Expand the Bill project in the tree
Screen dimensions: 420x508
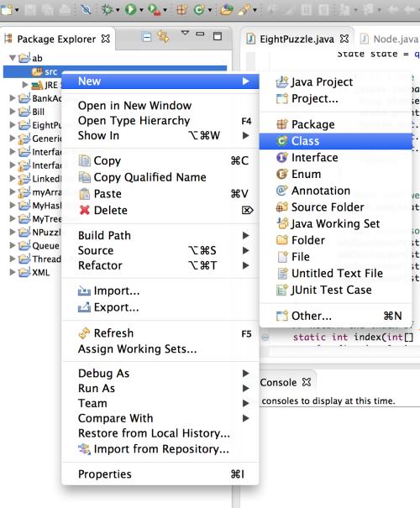(13, 112)
